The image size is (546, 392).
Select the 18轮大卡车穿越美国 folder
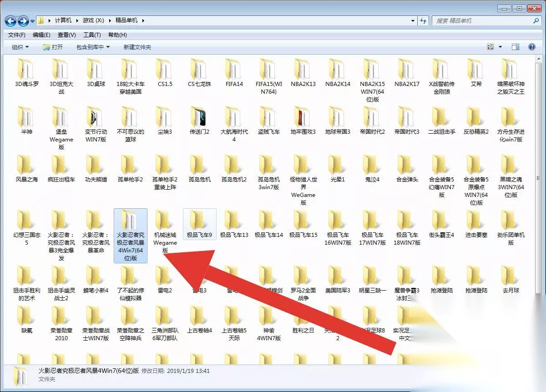point(131,76)
